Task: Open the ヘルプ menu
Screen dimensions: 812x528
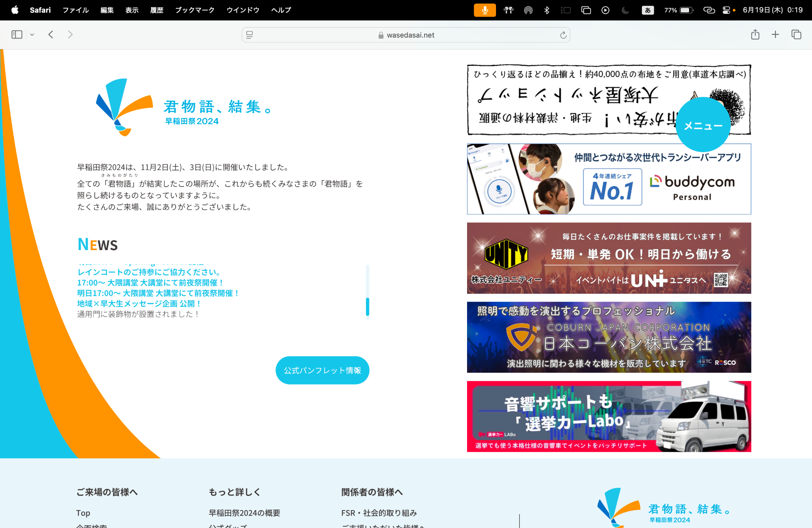Action: coord(281,10)
